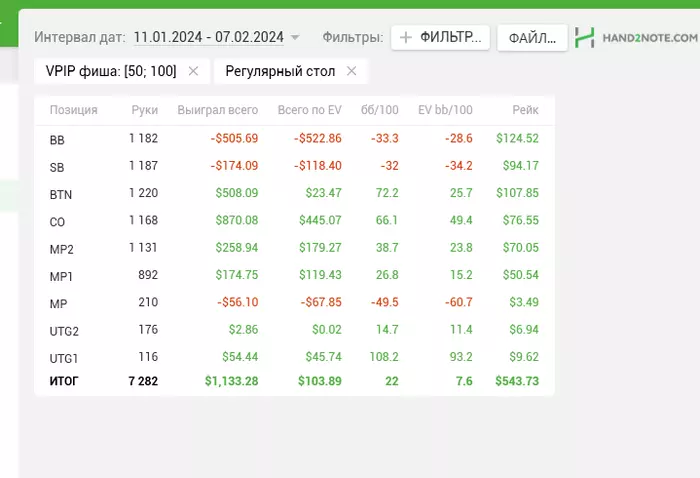This screenshot has height=478, width=700.
Task: Sort table by Руки column
Action: [x=145, y=110]
